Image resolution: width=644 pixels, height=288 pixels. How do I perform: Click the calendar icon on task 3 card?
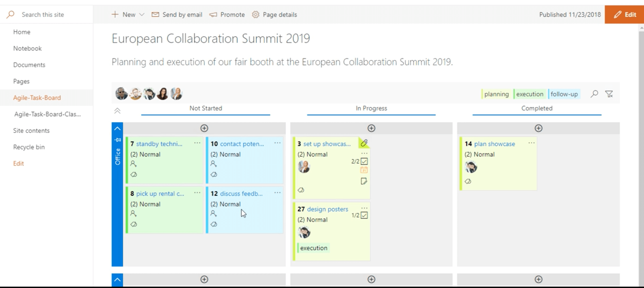point(364,170)
